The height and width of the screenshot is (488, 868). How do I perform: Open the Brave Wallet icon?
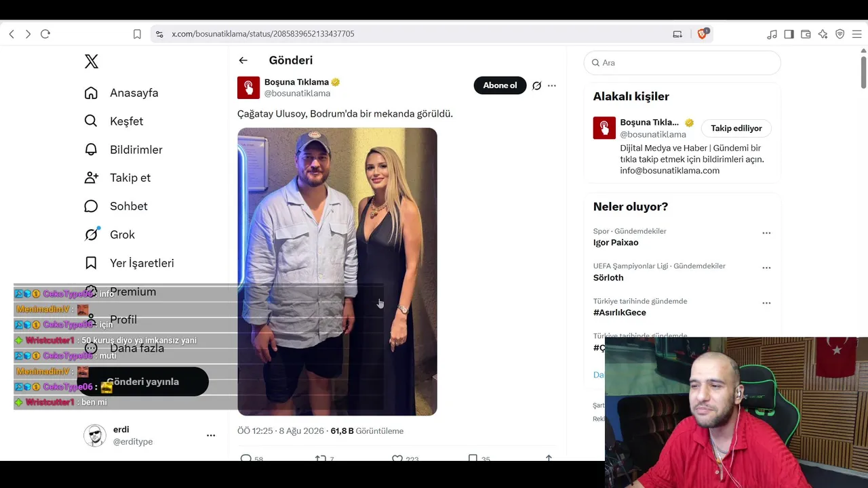[806, 34]
